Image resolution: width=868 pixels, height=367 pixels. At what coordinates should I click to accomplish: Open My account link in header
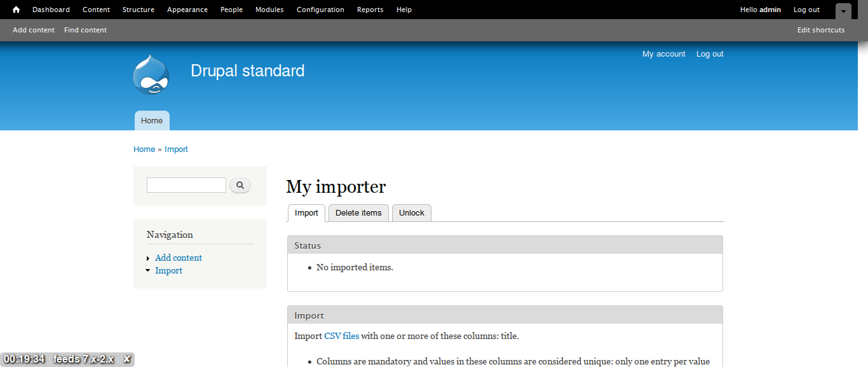tap(664, 54)
